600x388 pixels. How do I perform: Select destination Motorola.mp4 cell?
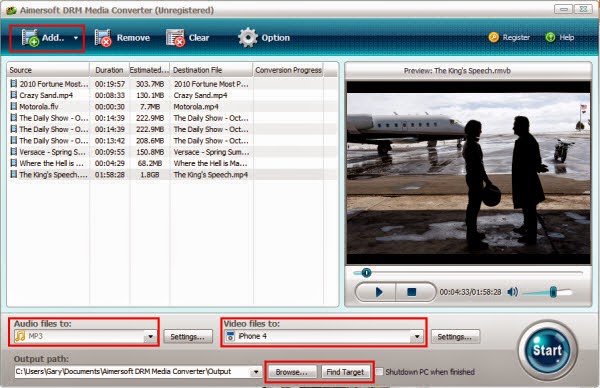click(196, 107)
